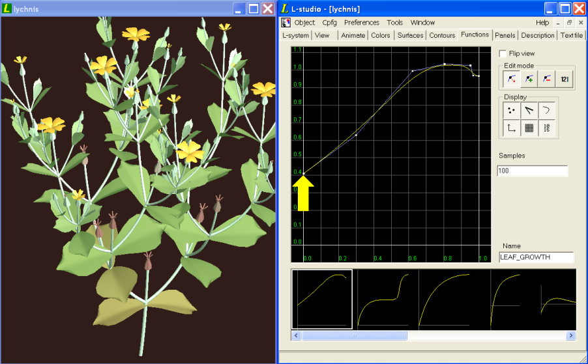Select the delete control point edit mode

point(547,79)
